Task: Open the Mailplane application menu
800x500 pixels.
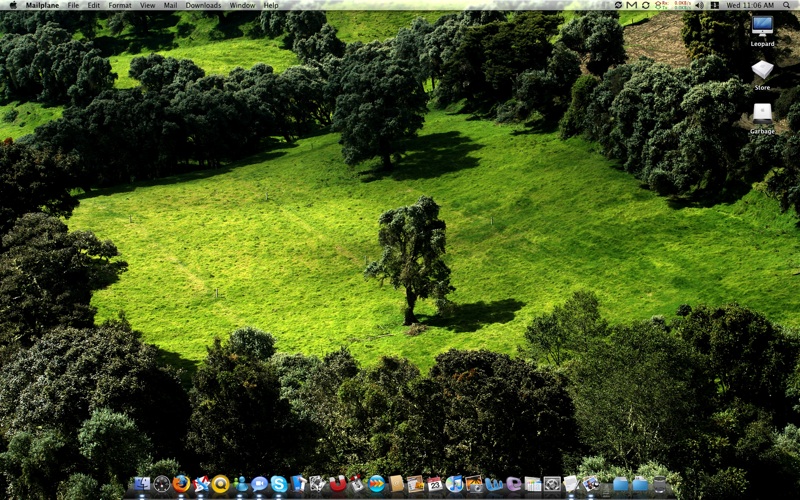Action: pyautogui.click(x=42, y=5)
